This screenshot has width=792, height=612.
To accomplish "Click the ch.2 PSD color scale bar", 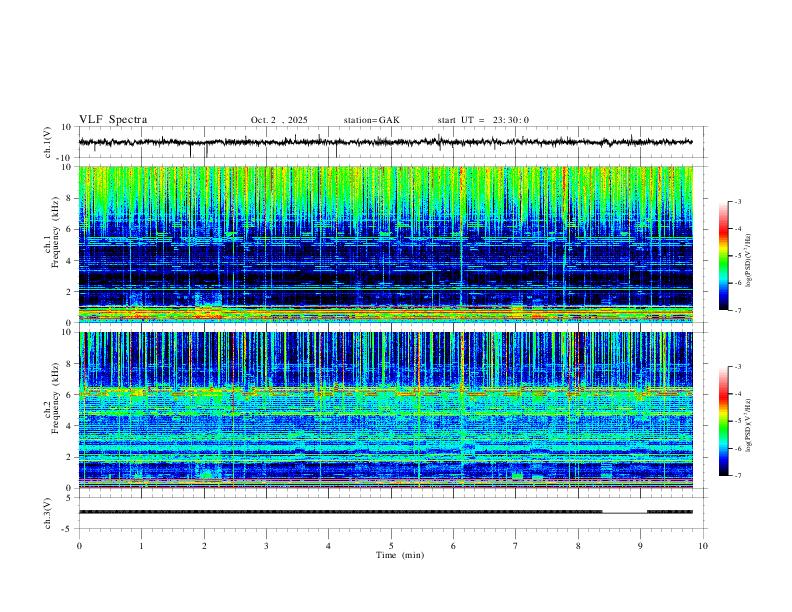I will (x=723, y=421).
